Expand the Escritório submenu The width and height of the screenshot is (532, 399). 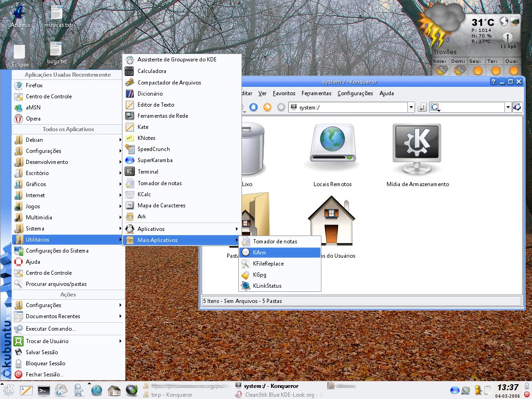tap(67, 173)
